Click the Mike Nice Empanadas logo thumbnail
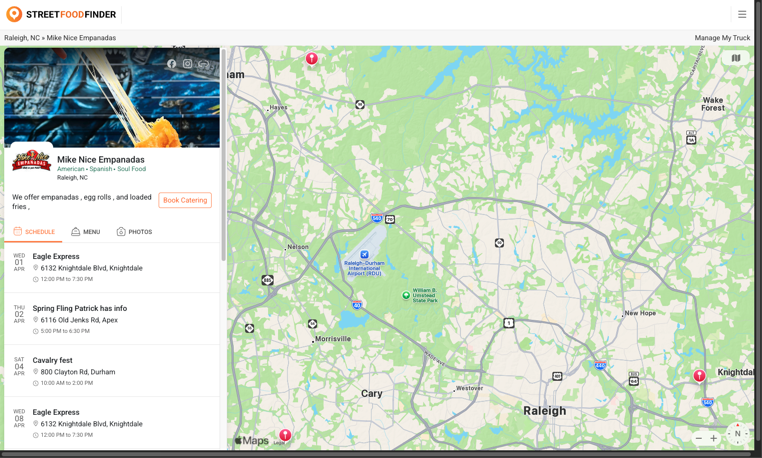762x458 pixels. coord(31,160)
